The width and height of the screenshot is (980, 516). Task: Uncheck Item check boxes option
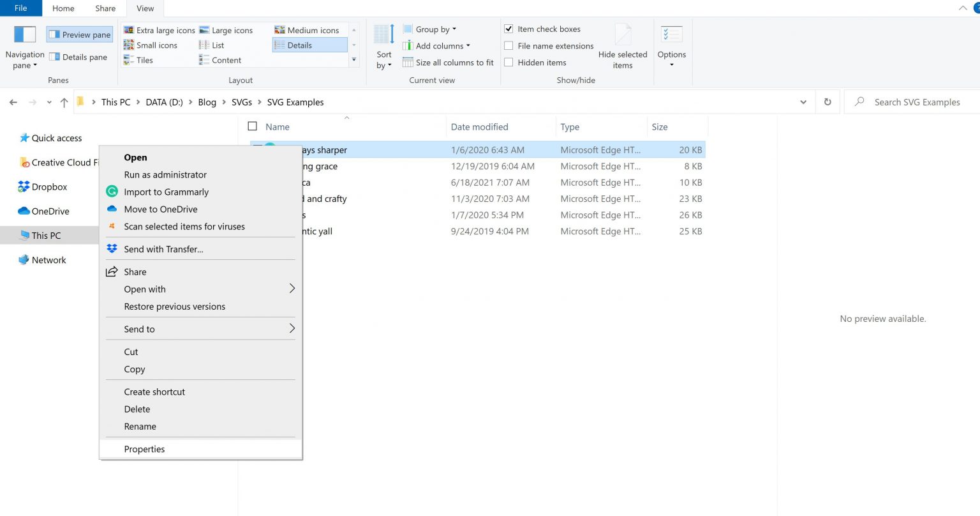pyautogui.click(x=509, y=29)
